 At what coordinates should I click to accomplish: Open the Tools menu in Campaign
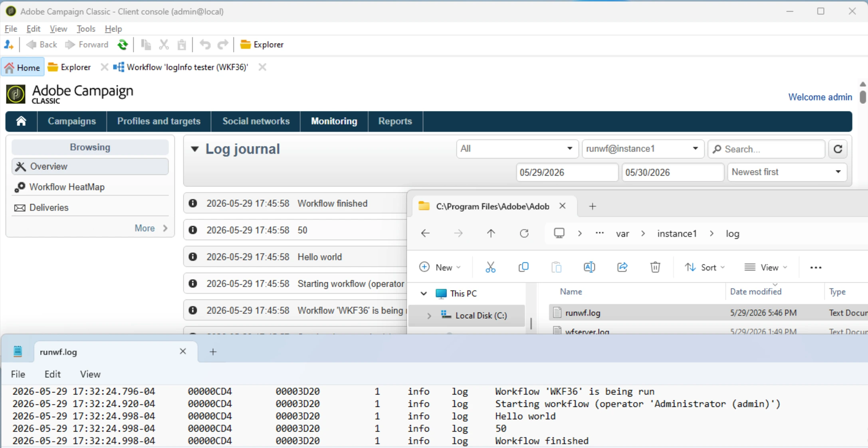86,29
